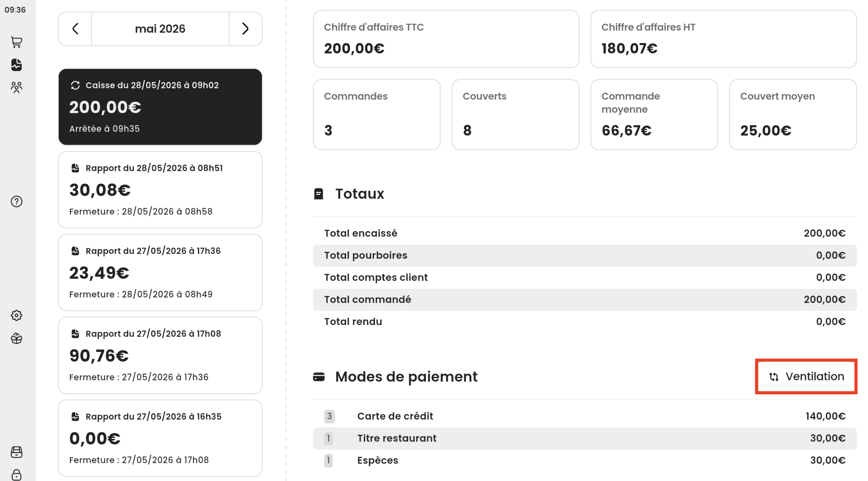Viewport: 868px width, 481px height.
Task: Select the Titre restaurant payment row
Action: pos(585,438)
